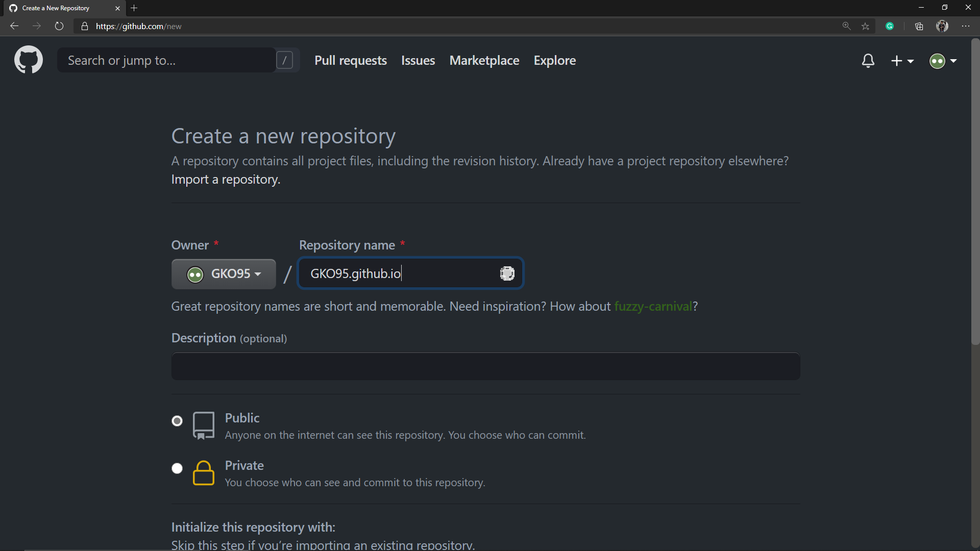Click the Description input field

point(485,366)
